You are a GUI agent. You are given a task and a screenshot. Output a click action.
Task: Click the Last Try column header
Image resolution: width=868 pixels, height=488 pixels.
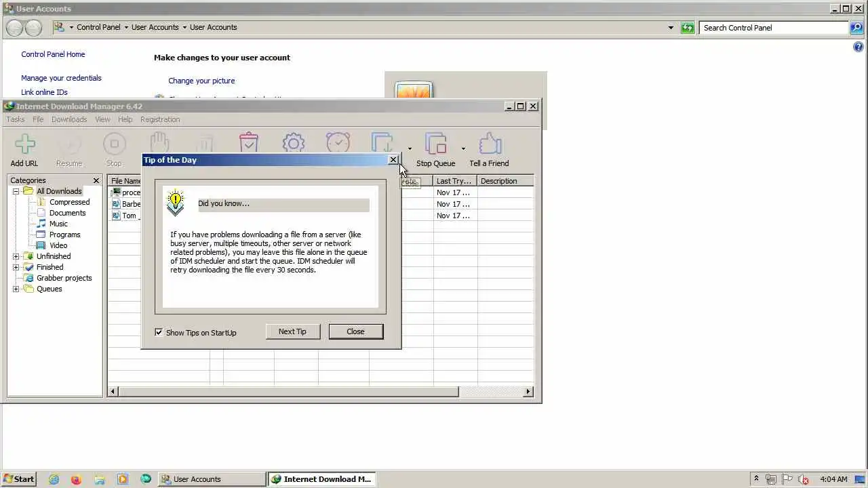click(455, 181)
